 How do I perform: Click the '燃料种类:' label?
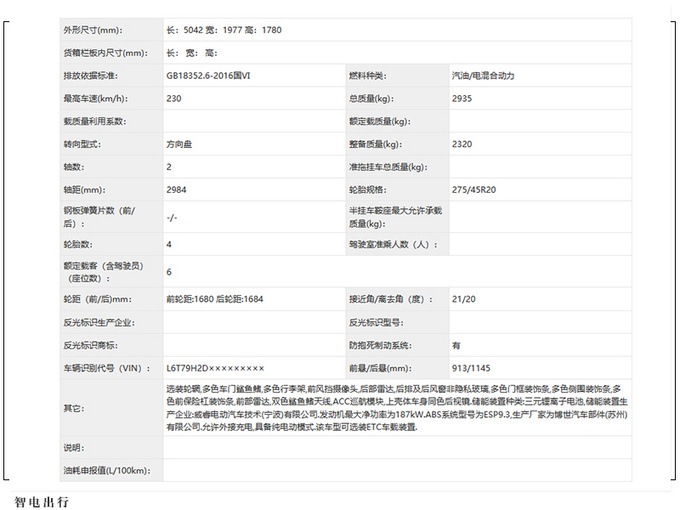coord(367,76)
